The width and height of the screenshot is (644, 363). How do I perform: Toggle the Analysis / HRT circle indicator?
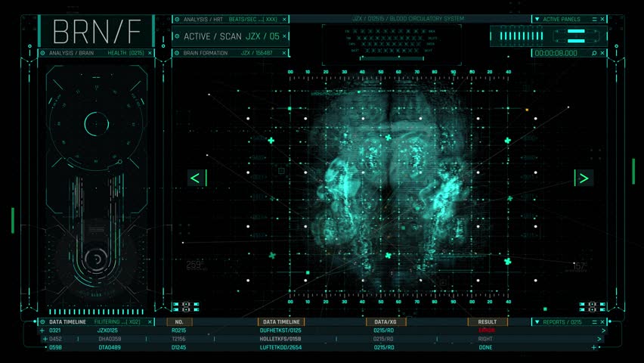[x=177, y=20]
